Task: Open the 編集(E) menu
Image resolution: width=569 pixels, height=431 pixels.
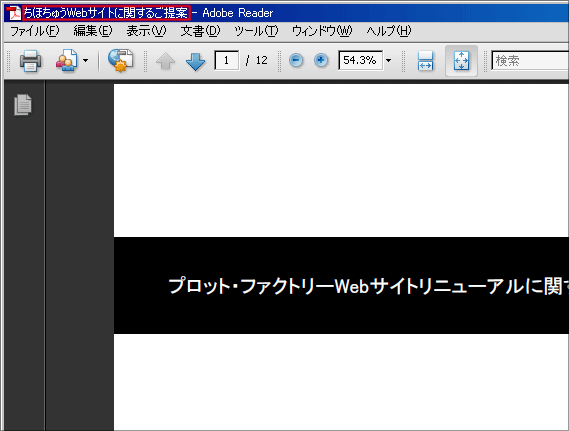Action: coord(93,31)
